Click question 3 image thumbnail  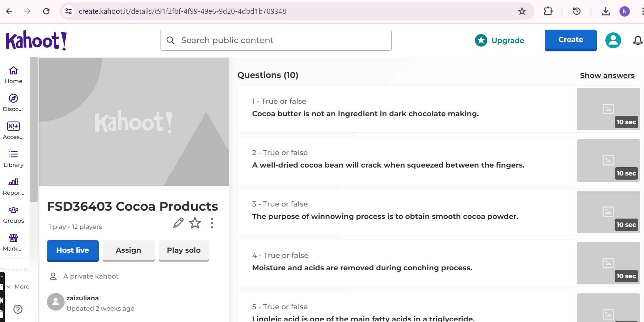[608, 212]
